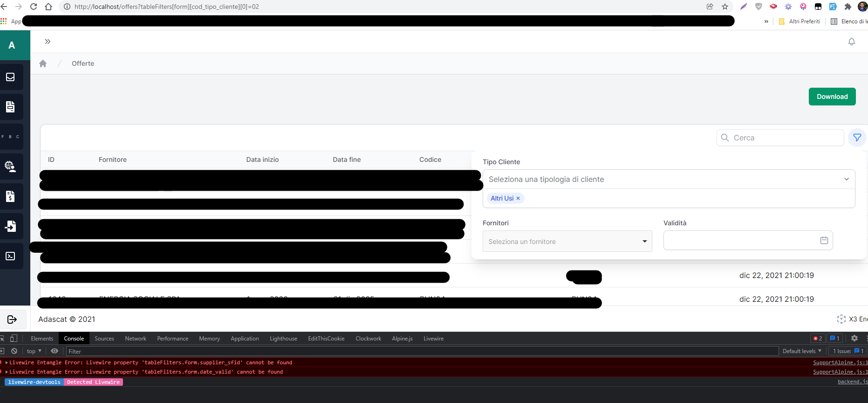Open the invoice dollar sidebar icon
The image size is (868, 403).
pos(10,196)
